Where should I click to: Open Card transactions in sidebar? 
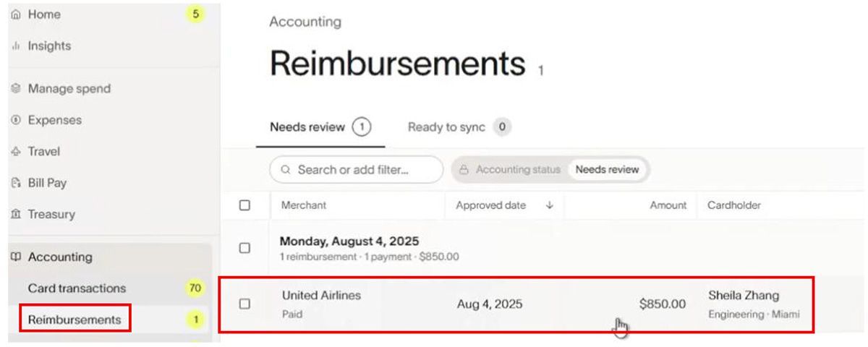tap(77, 288)
